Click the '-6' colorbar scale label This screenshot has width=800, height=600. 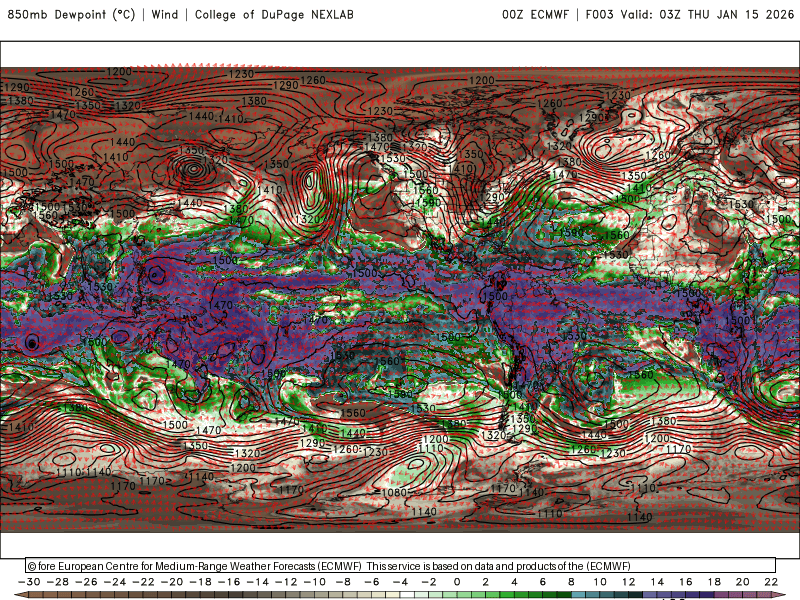pyautogui.click(x=371, y=582)
